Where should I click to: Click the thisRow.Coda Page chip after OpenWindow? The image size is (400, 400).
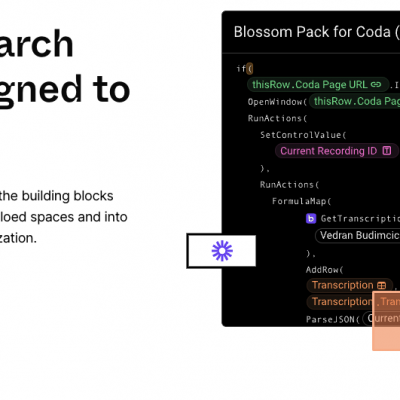click(355, 101)
